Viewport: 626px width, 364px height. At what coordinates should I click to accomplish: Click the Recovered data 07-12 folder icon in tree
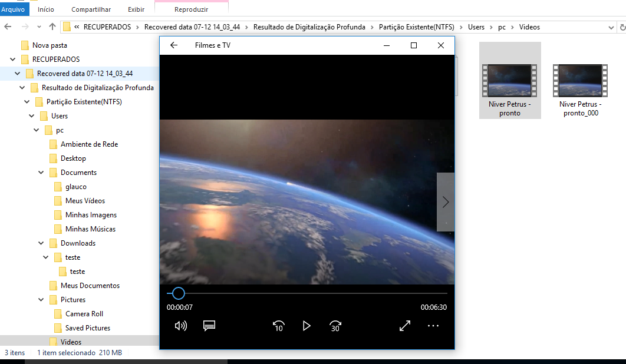coord(29,74)
